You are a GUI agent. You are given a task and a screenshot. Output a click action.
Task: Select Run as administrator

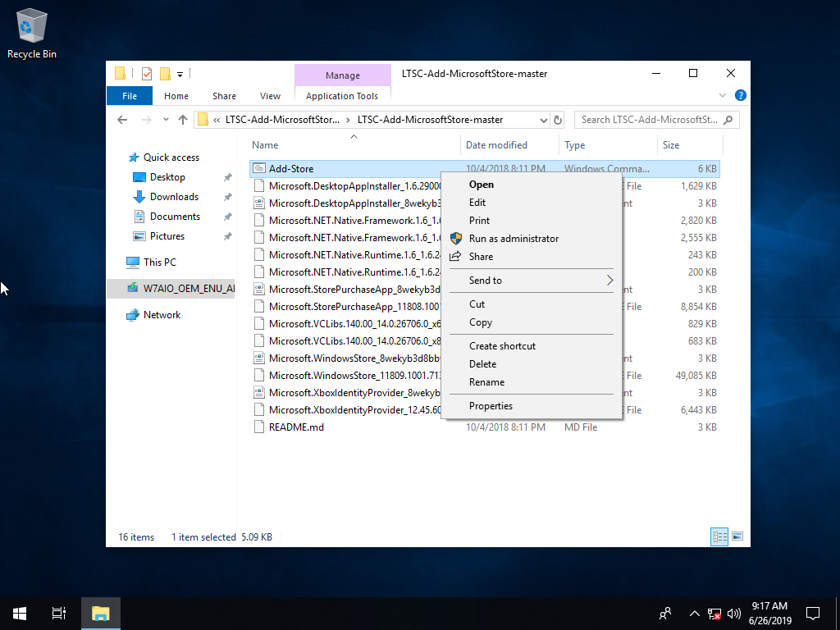tap(532, 239)
